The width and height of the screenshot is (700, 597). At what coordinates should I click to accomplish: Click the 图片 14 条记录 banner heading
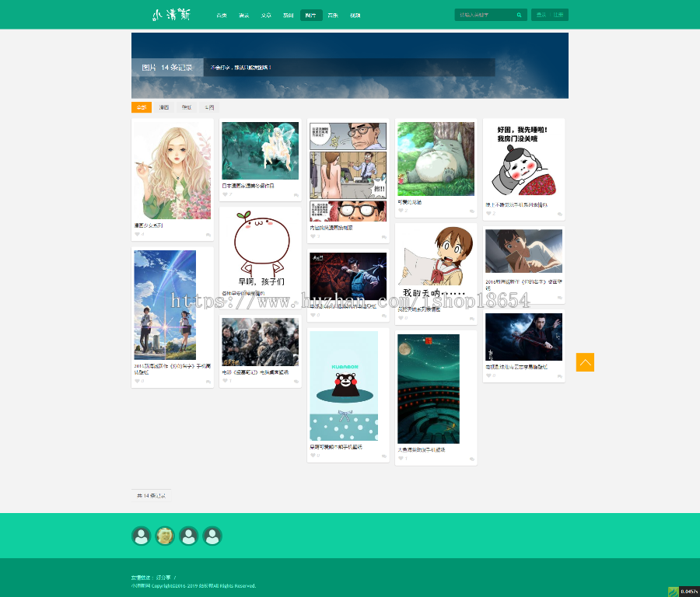pos(167,68)
